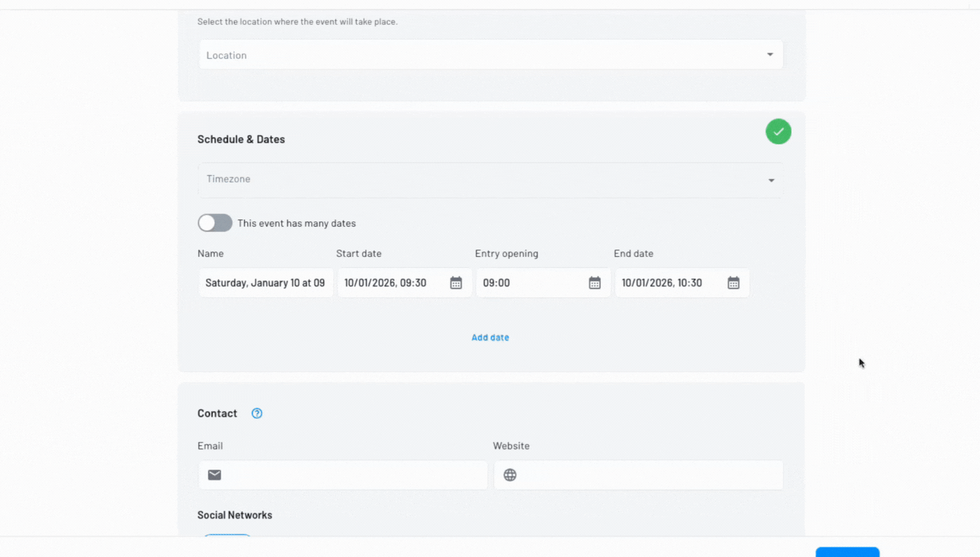Focus the Website input field

click(649, 475)
